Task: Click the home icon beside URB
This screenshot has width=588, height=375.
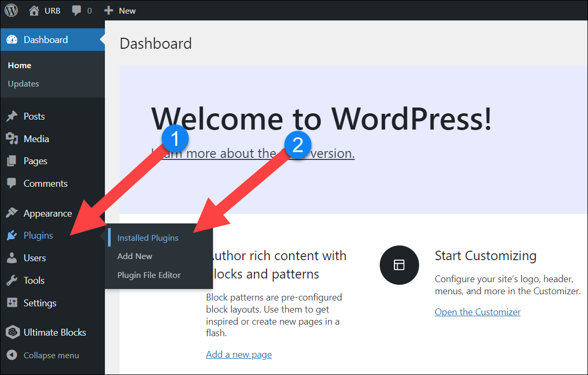Action: tap(34, 10)
